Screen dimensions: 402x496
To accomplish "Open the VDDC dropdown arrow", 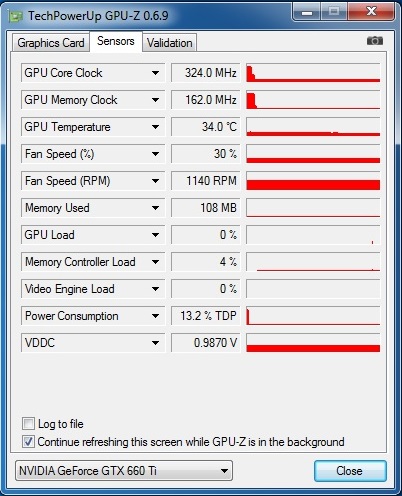I will (x=155, y=343).
